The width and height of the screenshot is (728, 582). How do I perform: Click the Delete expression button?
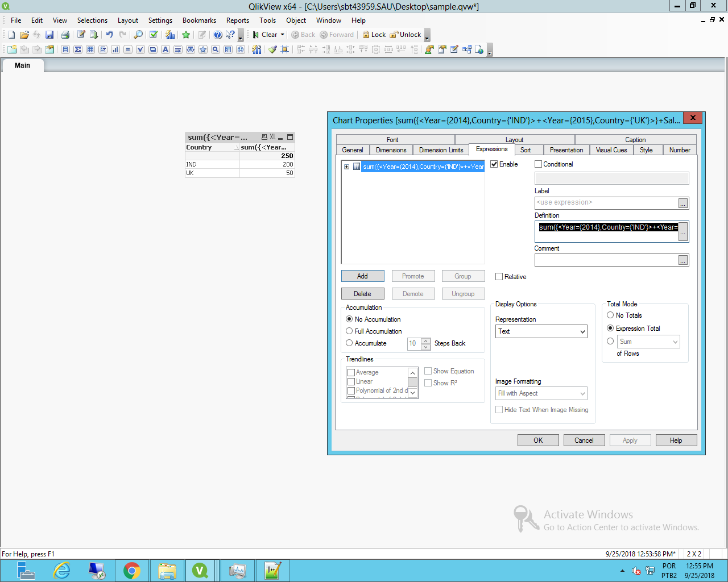point(363,294)
